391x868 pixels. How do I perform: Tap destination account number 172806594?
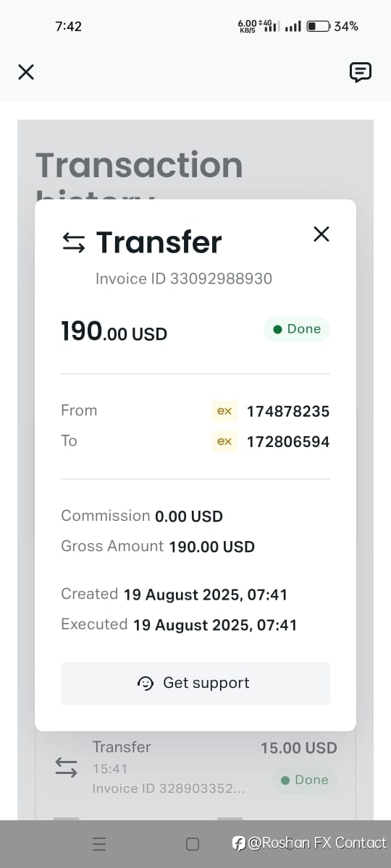(288, 442)
